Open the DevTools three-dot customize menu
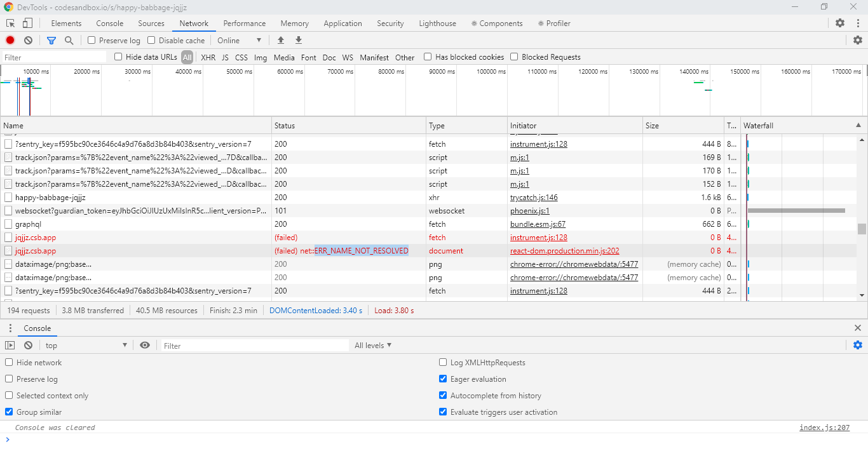 click(x=857, y=23)
